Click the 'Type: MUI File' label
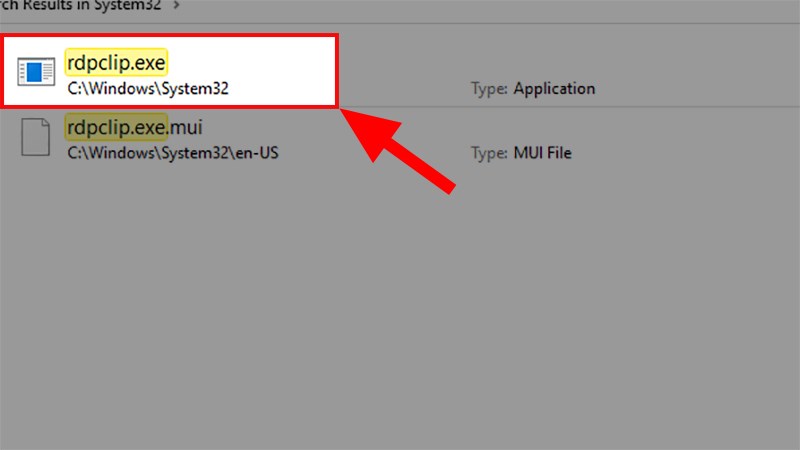This screenshot has width=800, height=450. coord(521,153)
